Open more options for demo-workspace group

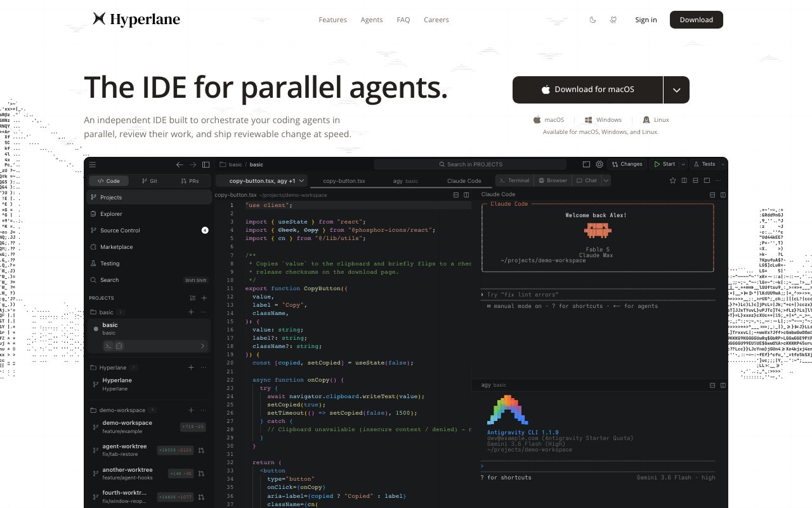click(x=204, y=410)
